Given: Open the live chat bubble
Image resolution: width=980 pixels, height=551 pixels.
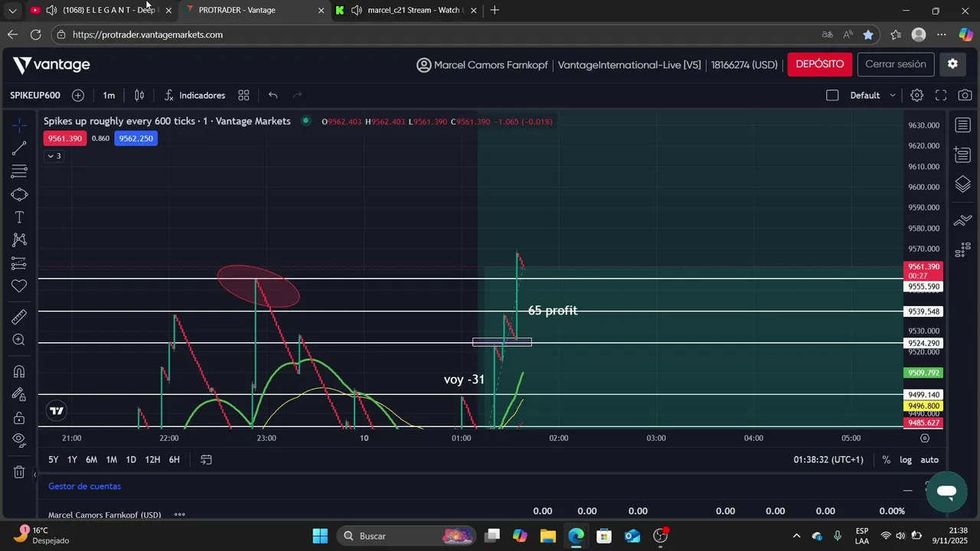Looking at the screenshot, I should (x=946, y=492).
